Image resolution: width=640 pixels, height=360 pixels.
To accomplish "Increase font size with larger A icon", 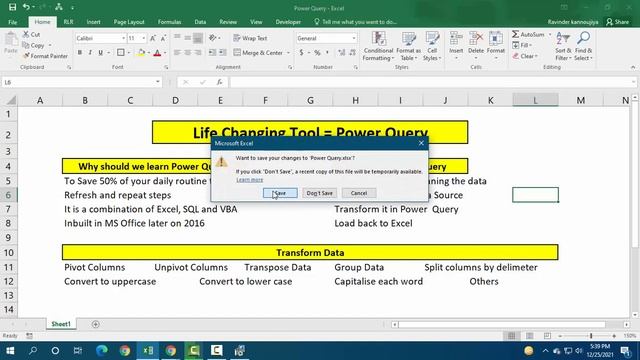I will coord(153,38).
